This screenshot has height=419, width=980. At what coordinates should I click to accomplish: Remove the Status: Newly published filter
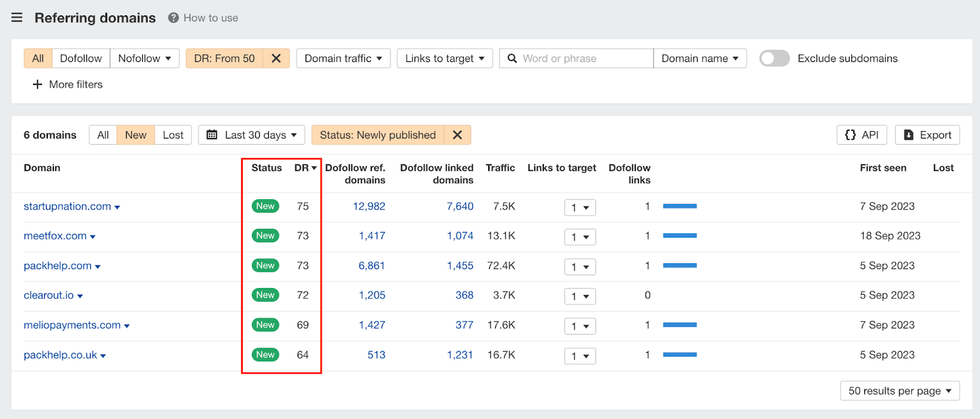click(457, 135)
